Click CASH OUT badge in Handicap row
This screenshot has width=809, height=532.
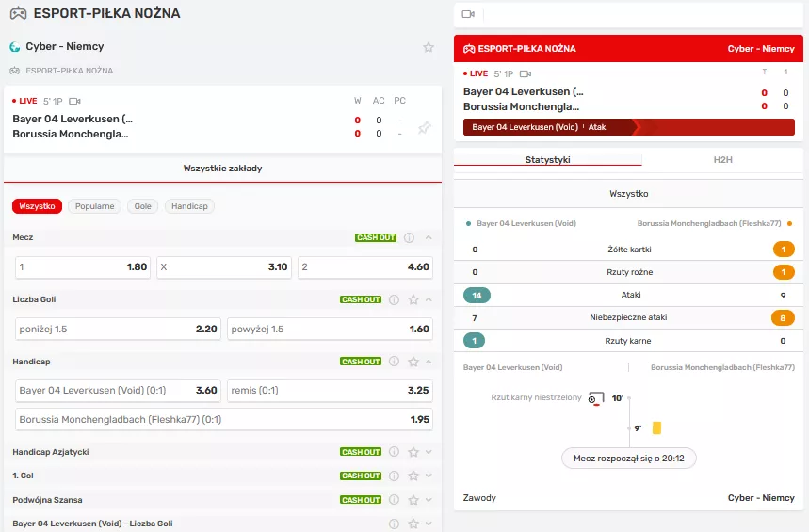click(361, 362)
